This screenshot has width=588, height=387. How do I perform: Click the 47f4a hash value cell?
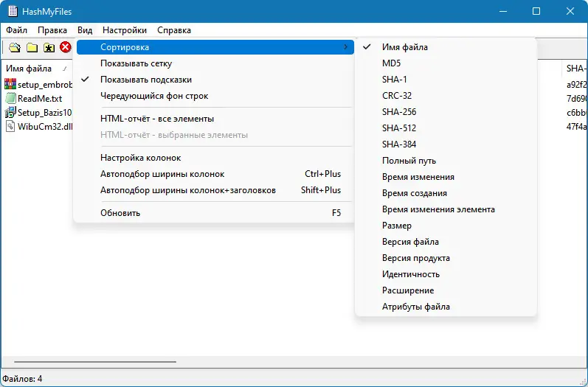(576, 127)
